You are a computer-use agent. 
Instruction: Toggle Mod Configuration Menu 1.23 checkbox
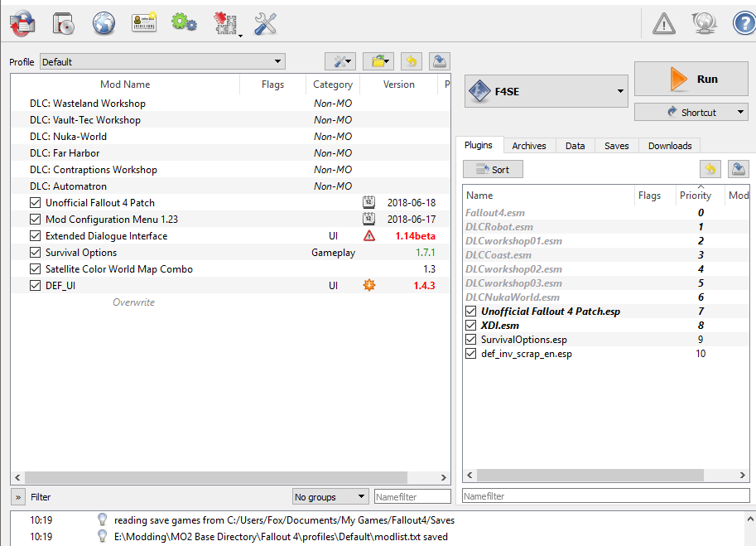(36, 219)
